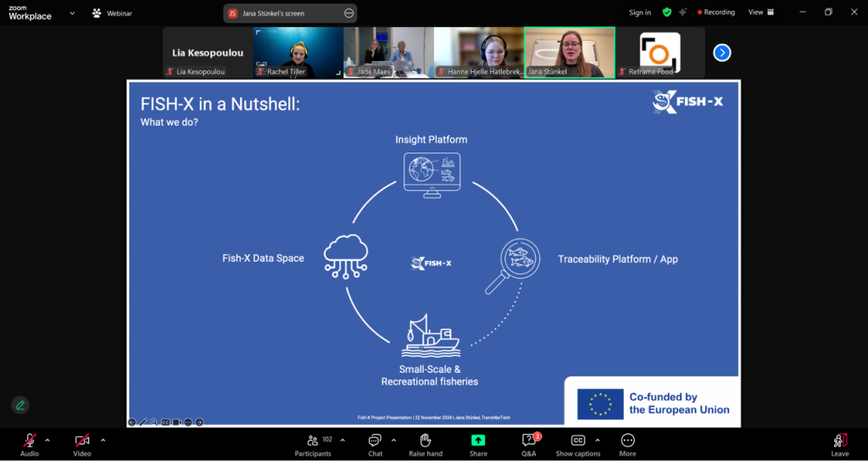
Task: Open the View layout menu
Action: click(761, 12)
